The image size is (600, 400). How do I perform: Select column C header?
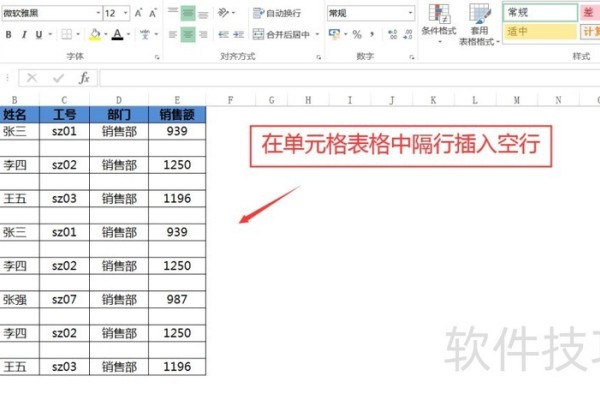pyautogui.click(x=64, y=100)
